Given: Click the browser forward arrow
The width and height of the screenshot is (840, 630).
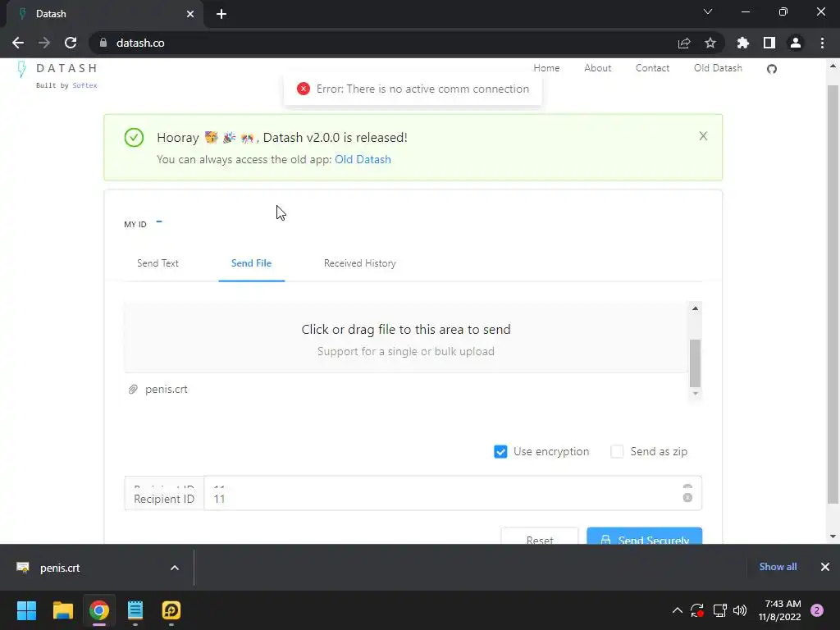Looking at the screenshot, I should pyautogui.click(x=44, y=43).
